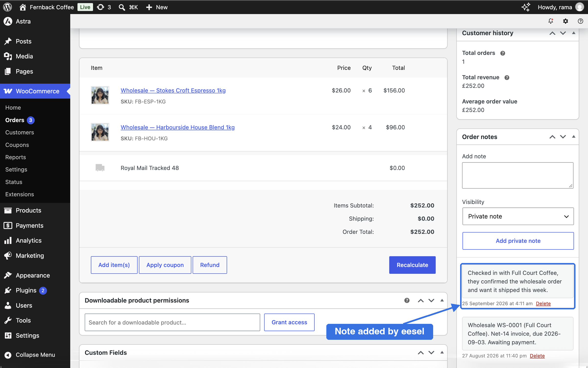Screen dimensions: 588x368
Task: Click the updates icon showing 3
Action: point(104,7)
